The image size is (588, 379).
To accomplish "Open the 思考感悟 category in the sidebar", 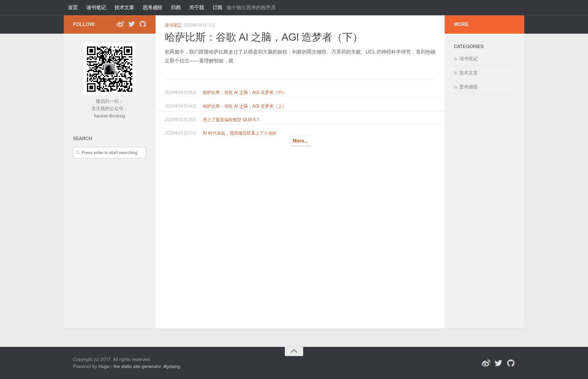I will point(469,87).
